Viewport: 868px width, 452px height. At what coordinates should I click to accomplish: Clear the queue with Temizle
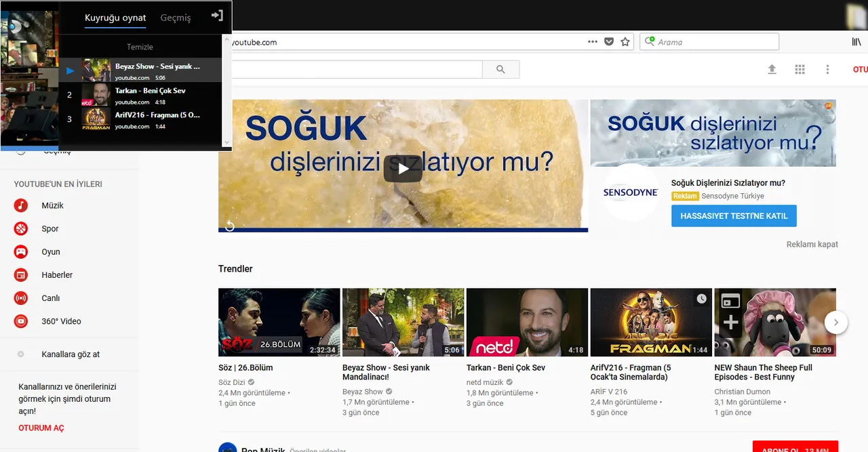click(x=140, y=47)
